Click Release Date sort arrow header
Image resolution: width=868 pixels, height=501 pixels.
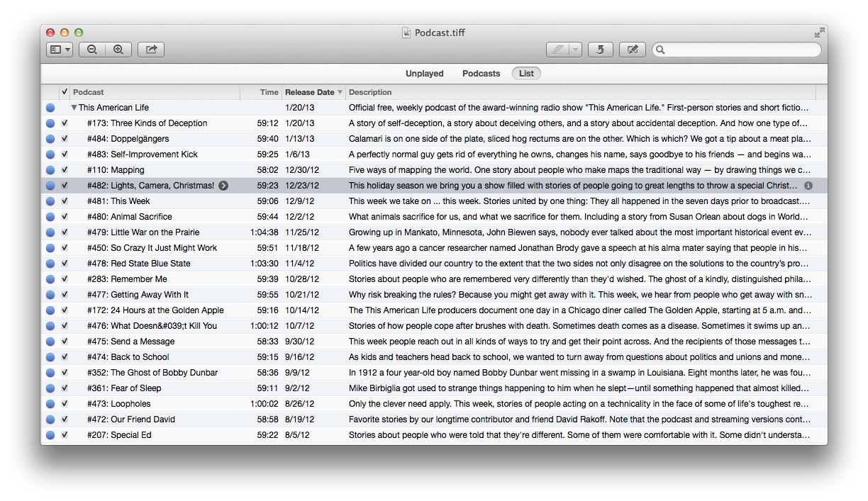(313, 92)
